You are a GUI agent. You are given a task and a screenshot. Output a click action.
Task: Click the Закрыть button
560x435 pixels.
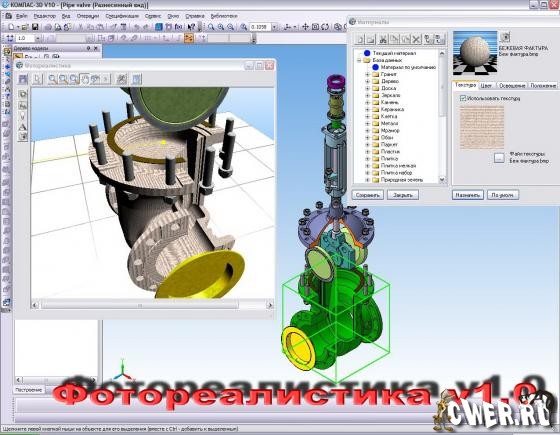tap(402, 195)
